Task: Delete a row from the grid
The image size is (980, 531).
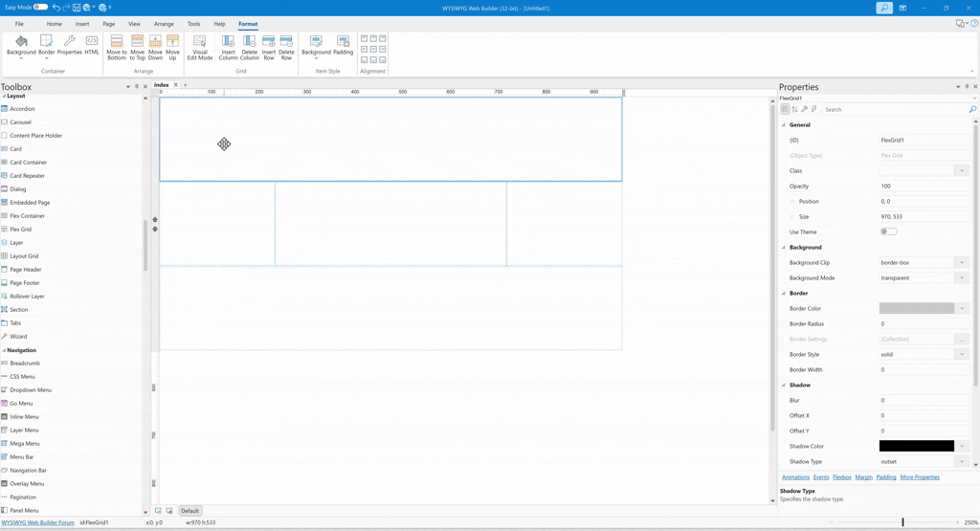Action: click(x=286, y=48)
